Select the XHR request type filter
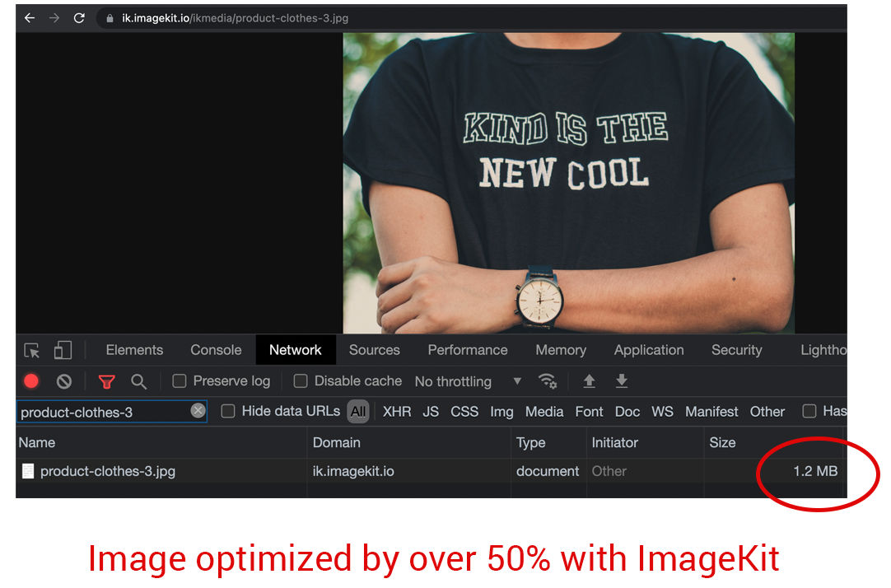 click(x=397, y=411)
